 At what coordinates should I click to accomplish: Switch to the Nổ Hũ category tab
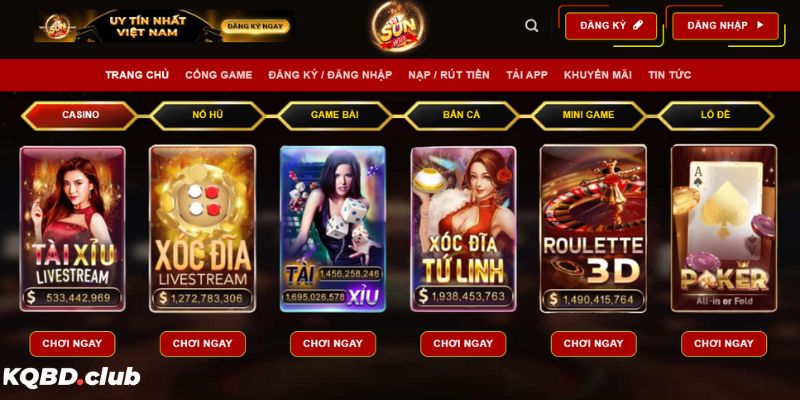208,115
